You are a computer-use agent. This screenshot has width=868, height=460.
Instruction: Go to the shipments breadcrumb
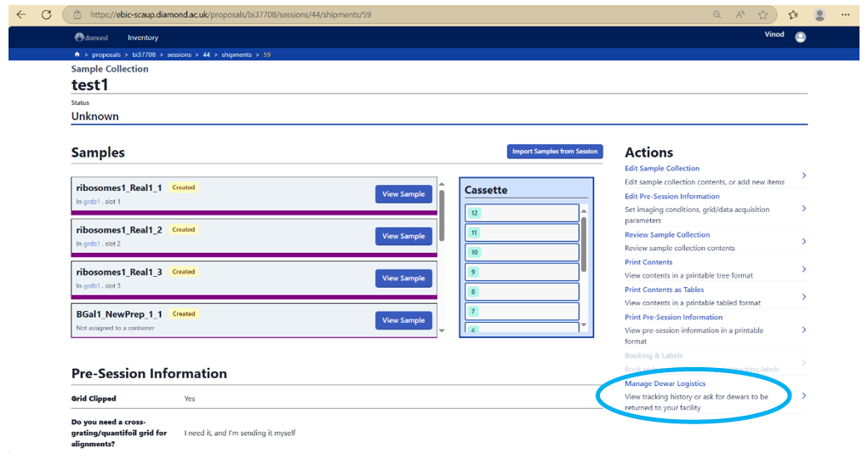pos(237,55)
